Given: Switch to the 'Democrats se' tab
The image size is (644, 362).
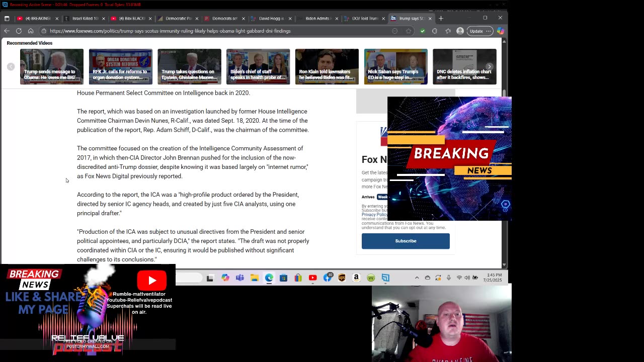Looking at the screenshot, I should (224, 19).
